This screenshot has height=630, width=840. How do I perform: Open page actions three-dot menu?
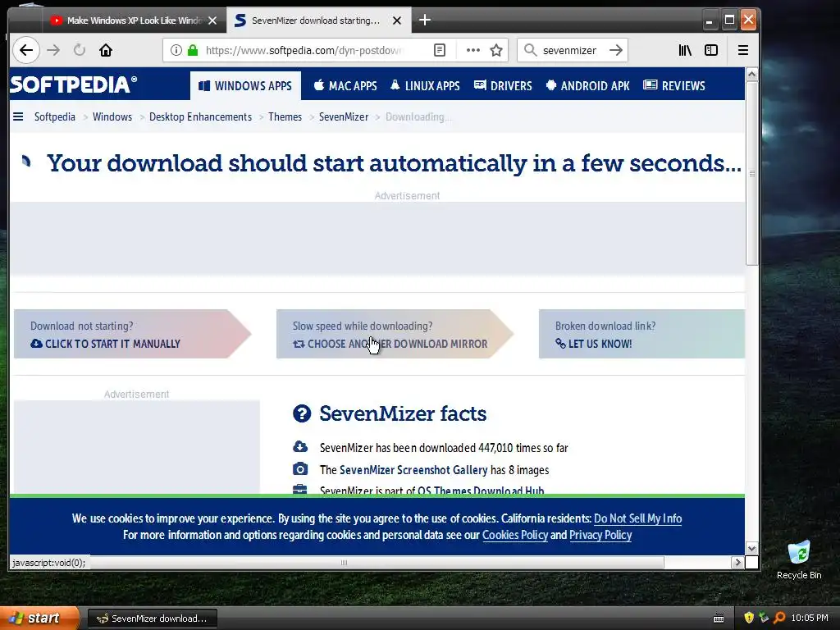click(x=472, y=50)
